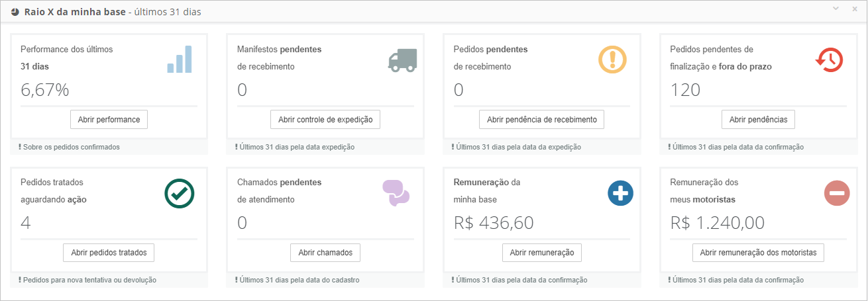Click the pie chart icon in panel header
Image resolution: width=868 pixels, height=301 pixels.
(x=15, y=12)
